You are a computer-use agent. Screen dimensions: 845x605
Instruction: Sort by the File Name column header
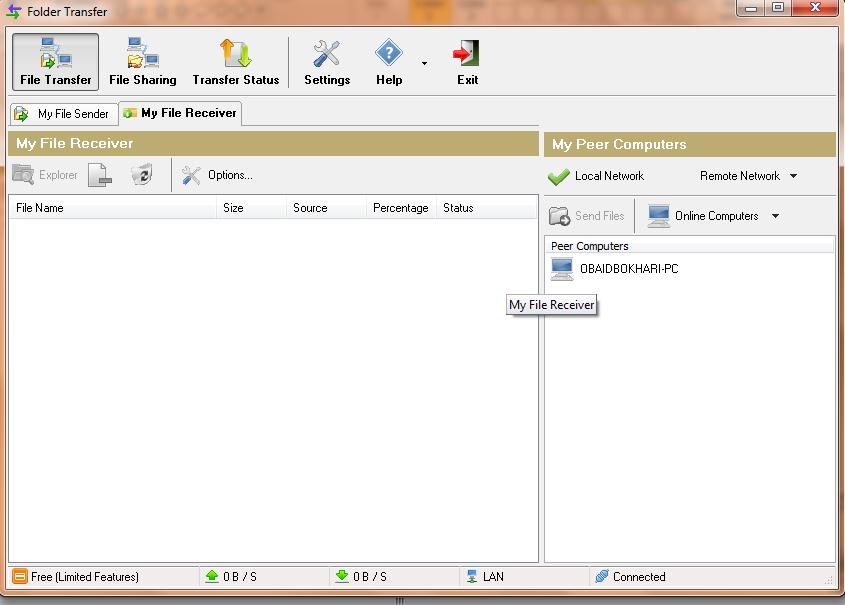click(113, 208)
